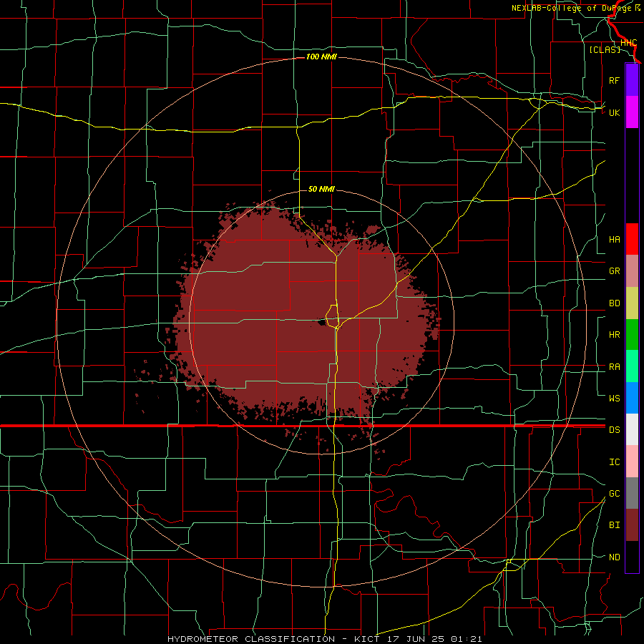
Task: Select the gray GC legend color swatch
Action: pos(632,493)
